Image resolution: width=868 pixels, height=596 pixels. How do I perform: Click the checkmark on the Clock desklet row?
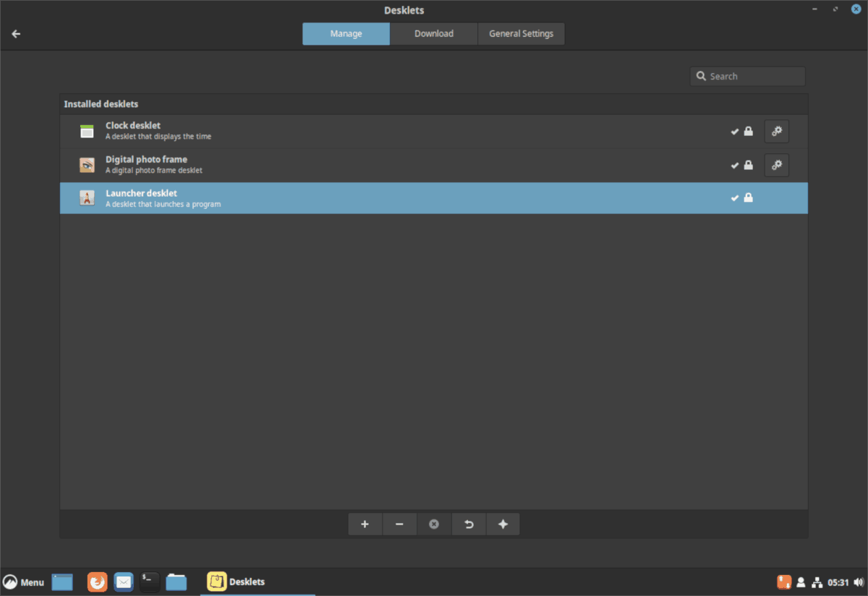[x=734, y=131]
